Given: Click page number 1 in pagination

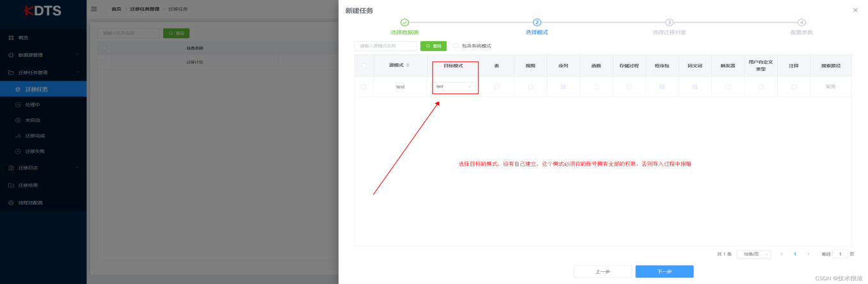Looking at the screenshot, I should point(795,254).
